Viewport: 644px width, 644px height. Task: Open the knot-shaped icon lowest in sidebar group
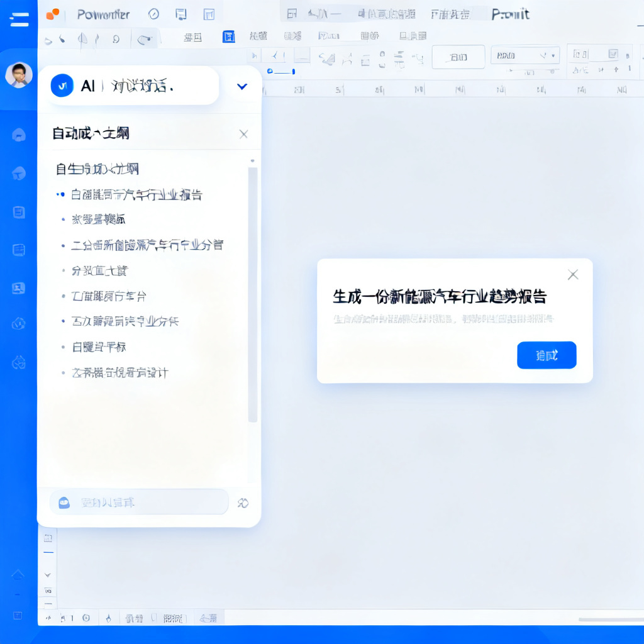coord(19,362)
